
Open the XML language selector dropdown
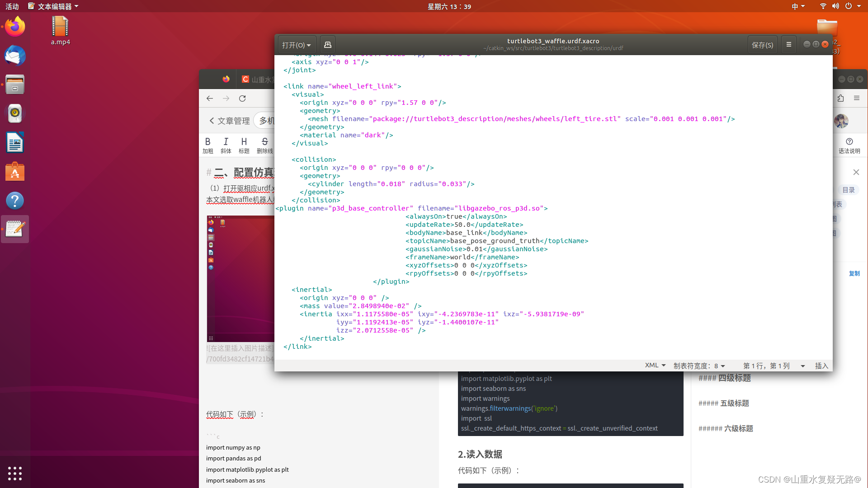[655, 366]
